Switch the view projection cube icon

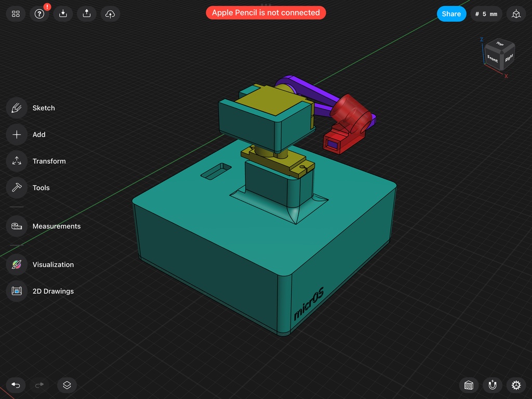516,14
